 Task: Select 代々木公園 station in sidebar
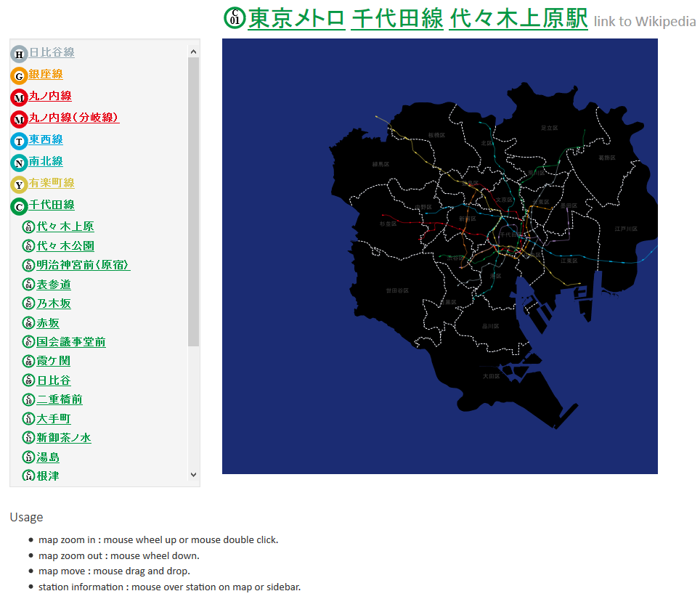tap(65, 246)
